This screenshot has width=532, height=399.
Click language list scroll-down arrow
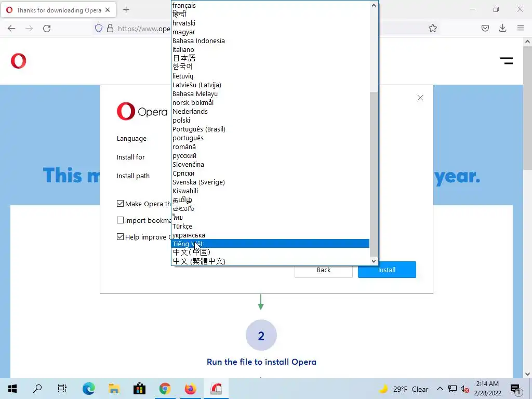(x=374, y=261)
